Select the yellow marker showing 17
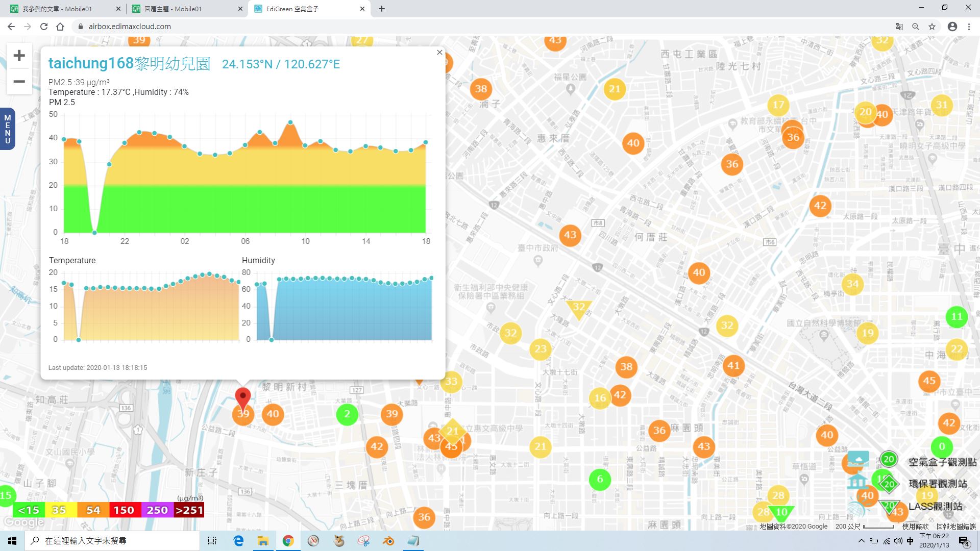980x551 pixels. pyautogui.click(x=778, y=105)
